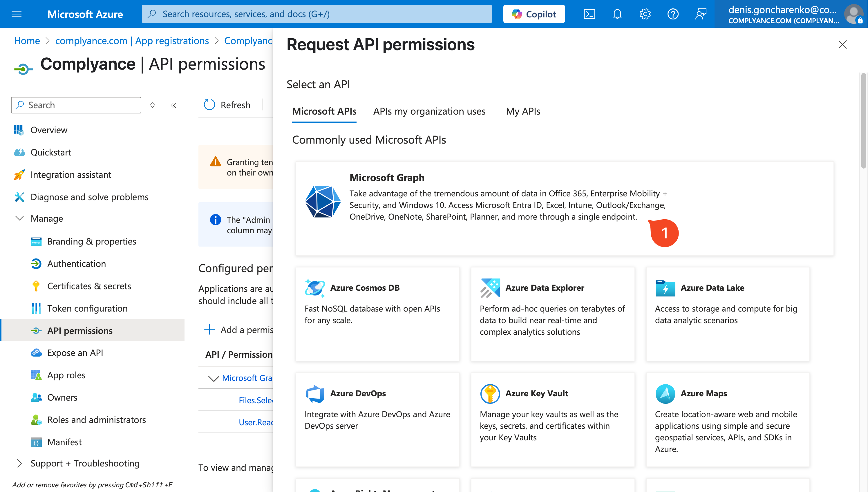Launch Copilot from the top bar
Image resolution: width=868 pixels, height=492 pixels.
coord(534,14)
